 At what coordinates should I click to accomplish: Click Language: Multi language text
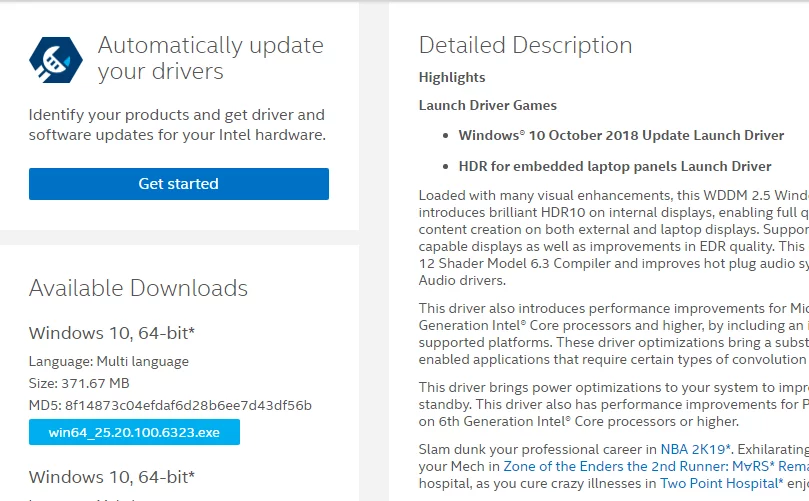click(x=109, y=362)
